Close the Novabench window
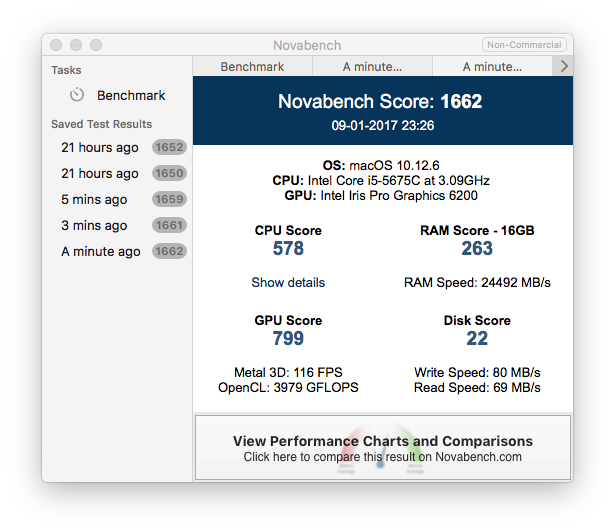The image size is (615, 532). click(x=56, y=45)
